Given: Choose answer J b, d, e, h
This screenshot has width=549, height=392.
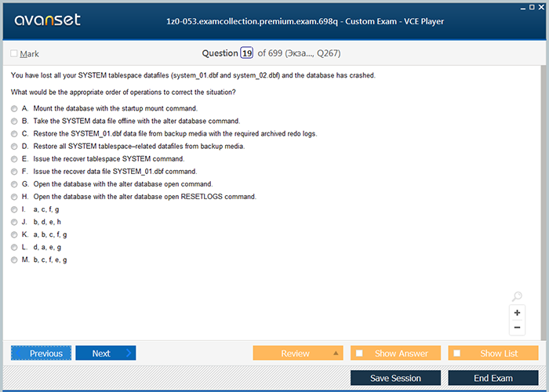Looking at the screenshot, I should (14, 222).
